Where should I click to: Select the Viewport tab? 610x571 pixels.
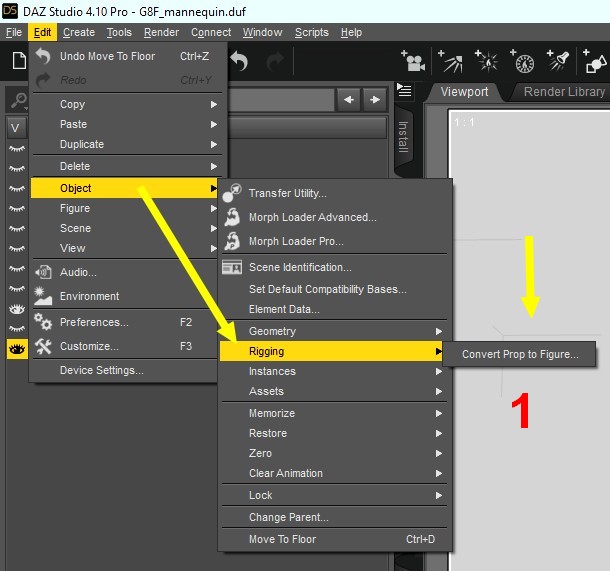(x=464, y=92)
